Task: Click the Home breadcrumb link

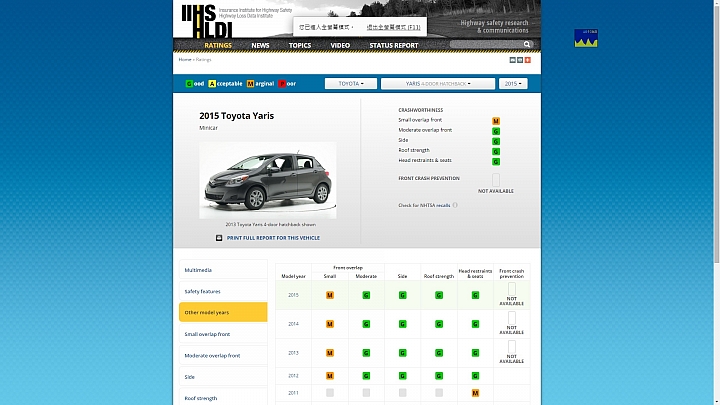Action: [x=185, y=59]
